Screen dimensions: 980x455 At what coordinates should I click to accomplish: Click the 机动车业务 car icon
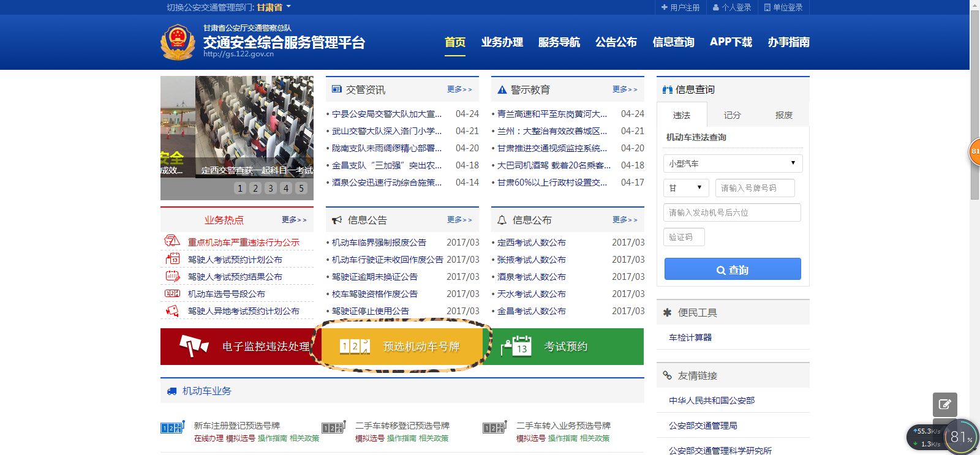pos(172,391)
